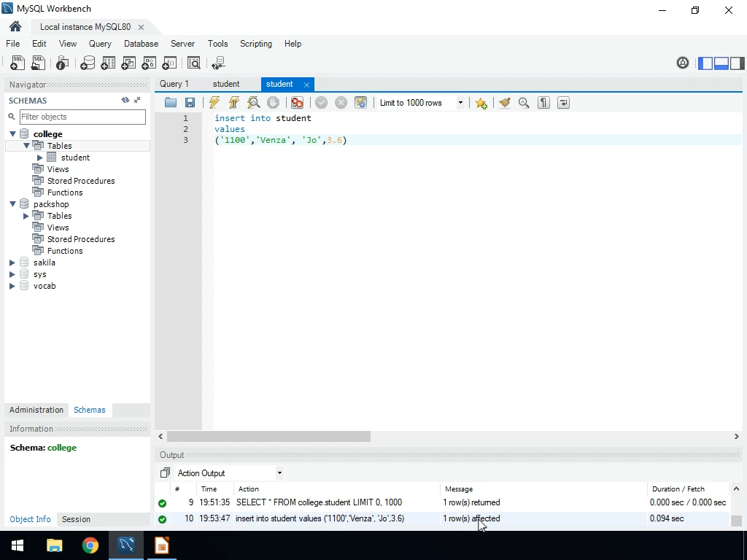Screen dimensions: 747x560
Task: Open the object inspector icon
Action: (62, 63)
